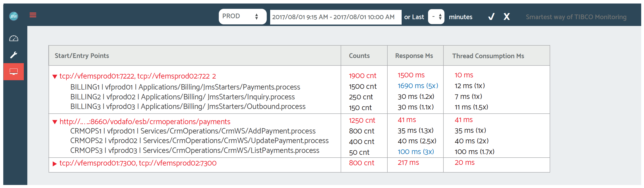This screenshot has width=644, height=188.
Task: Click the date range input field
Action: [x=335, y=17]
